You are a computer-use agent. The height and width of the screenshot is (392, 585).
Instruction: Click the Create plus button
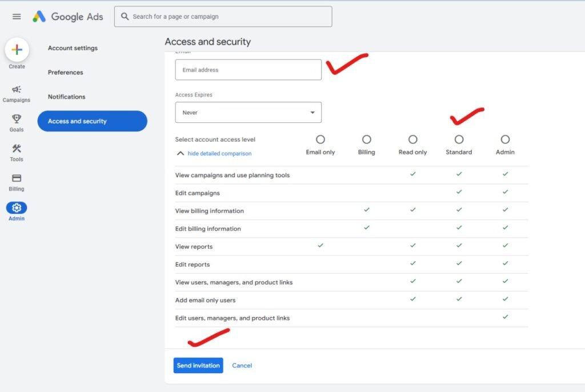click(17, 50)
